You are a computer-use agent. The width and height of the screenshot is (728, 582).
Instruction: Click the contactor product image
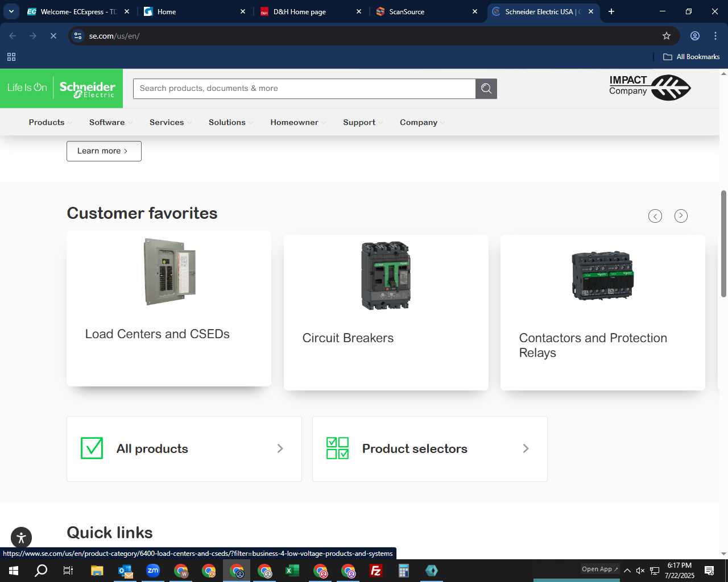603,275
